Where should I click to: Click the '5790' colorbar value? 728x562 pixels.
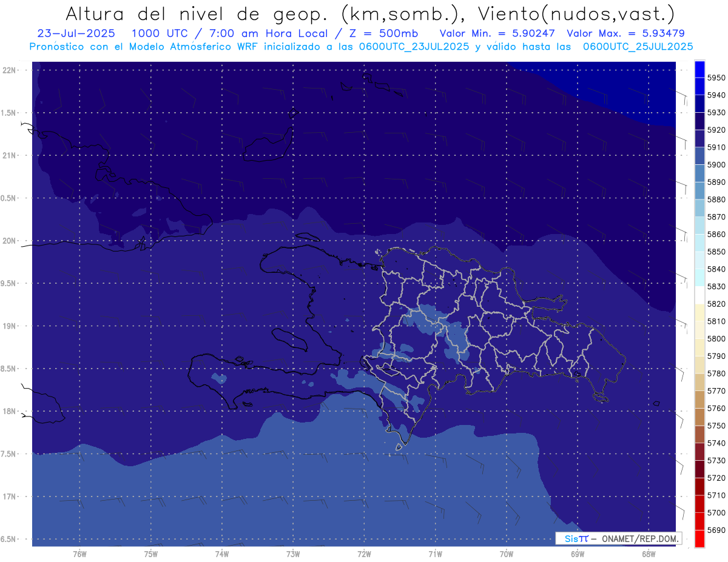(x=716, y=356)
